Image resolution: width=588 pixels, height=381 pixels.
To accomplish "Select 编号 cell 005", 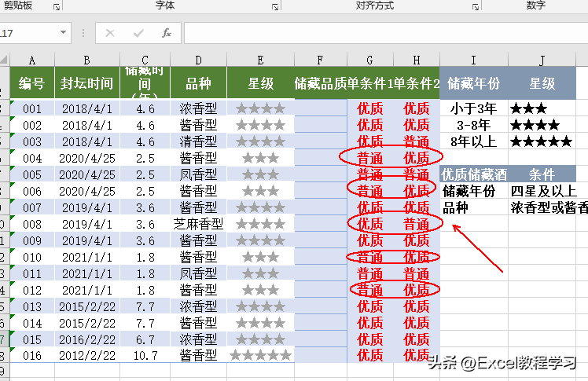I will [x=32, y=174].
